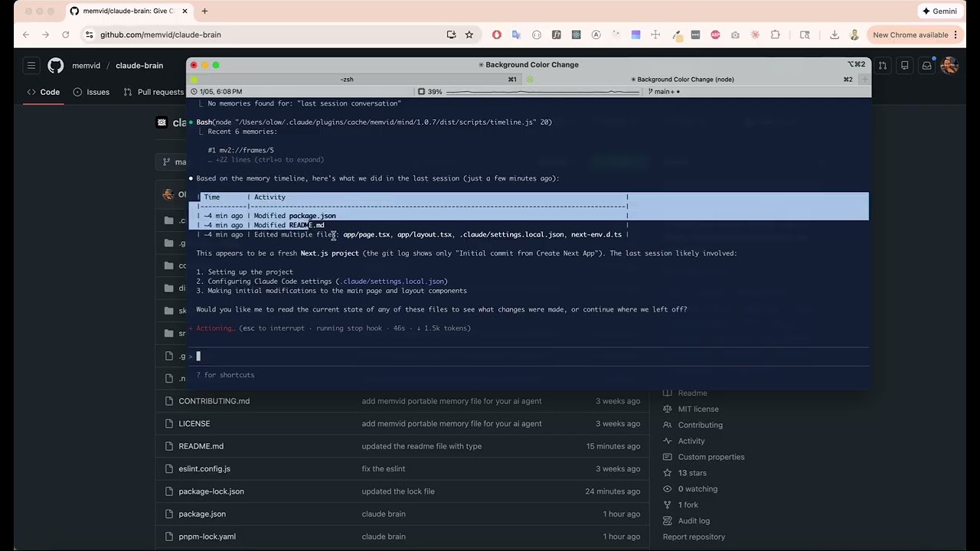980x551 pixels.
Task: Open commit 'fix the eslint'
Action: pyautogui.click(x=384, y=468)
